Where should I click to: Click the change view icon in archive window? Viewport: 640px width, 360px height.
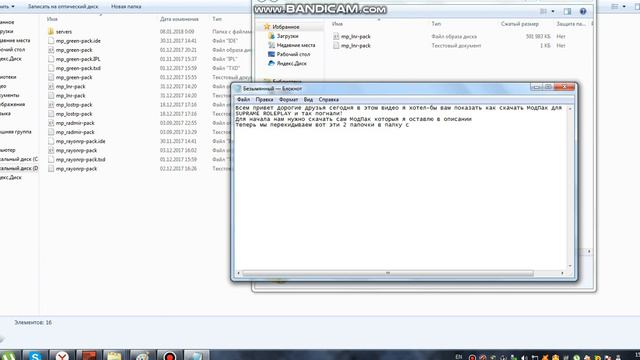(x=543, y=11)
